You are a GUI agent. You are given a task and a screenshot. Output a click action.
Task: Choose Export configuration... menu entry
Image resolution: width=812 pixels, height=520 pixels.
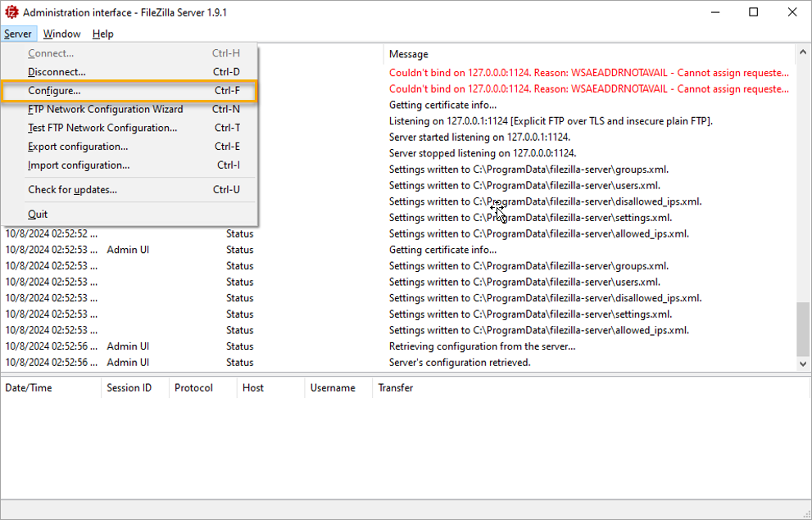click(x=129, y=147)
